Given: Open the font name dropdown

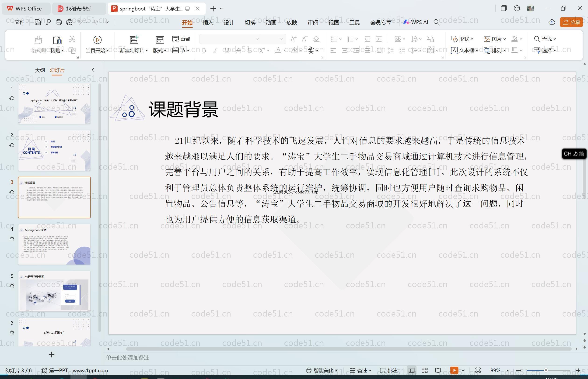Looking at the screenshot, I should [x=257, y=39].
